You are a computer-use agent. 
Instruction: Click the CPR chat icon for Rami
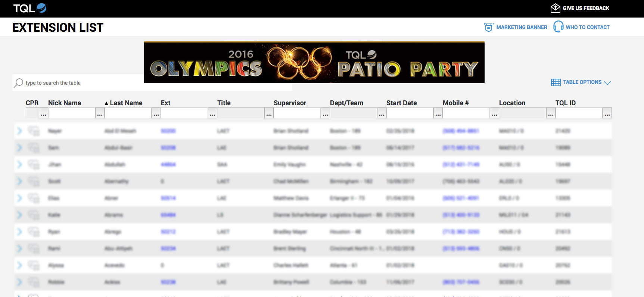pyautogui.click(x=34, y=248)
